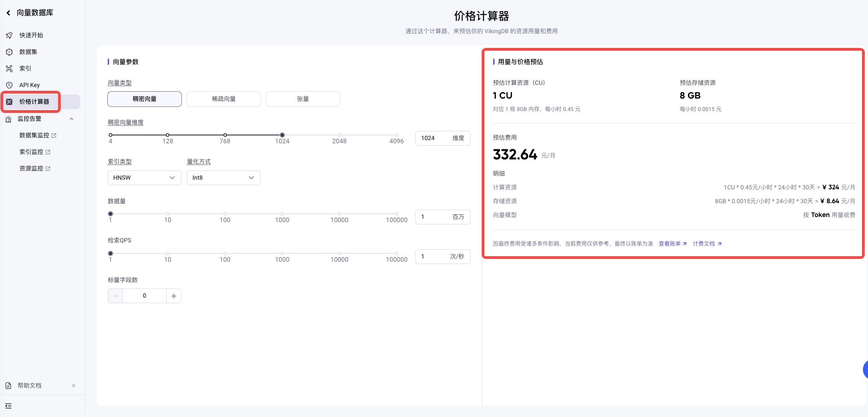
Task: Increase 标量字段数 with plus button
Action: 174,296
